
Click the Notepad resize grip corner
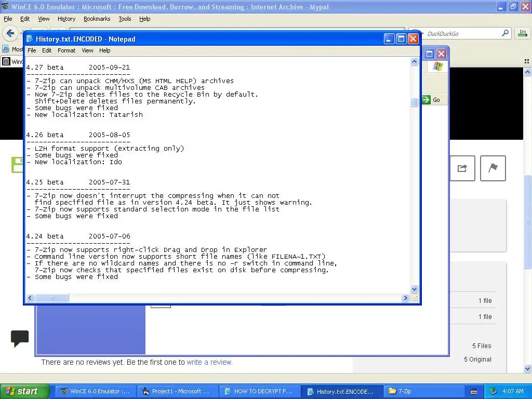click(415, 298)
